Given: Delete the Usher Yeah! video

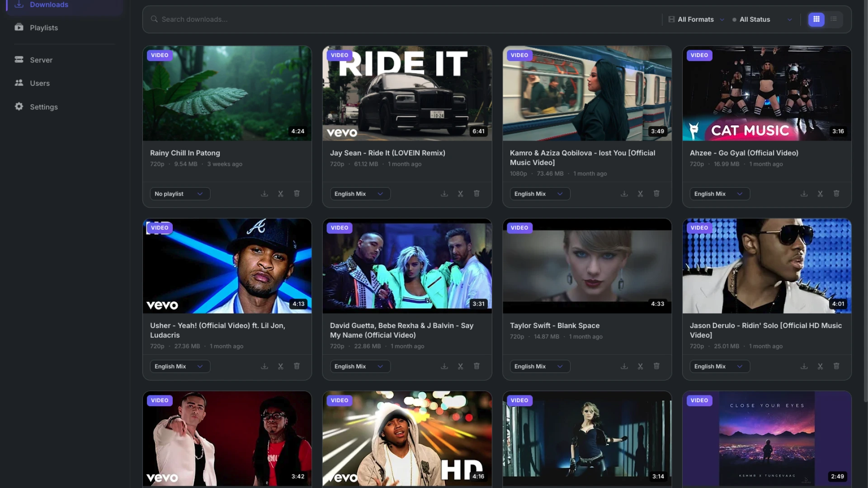Looking at the screenshot, I should pyautogui.click(x=297, y=366).
